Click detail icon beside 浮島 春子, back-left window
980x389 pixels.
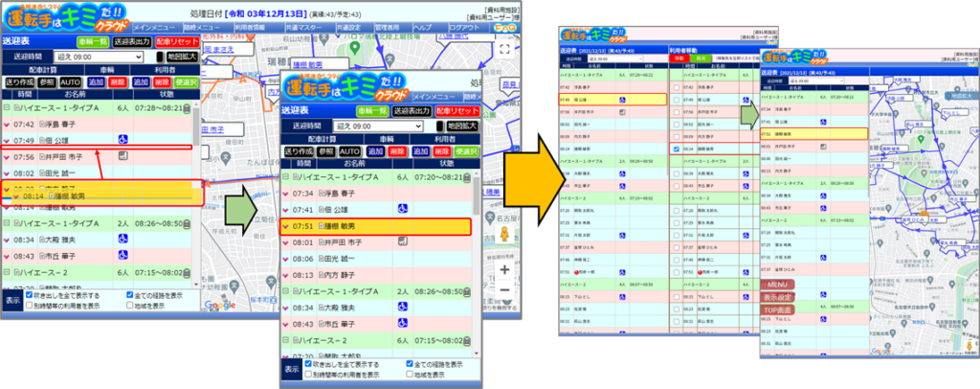coord(42,125)
